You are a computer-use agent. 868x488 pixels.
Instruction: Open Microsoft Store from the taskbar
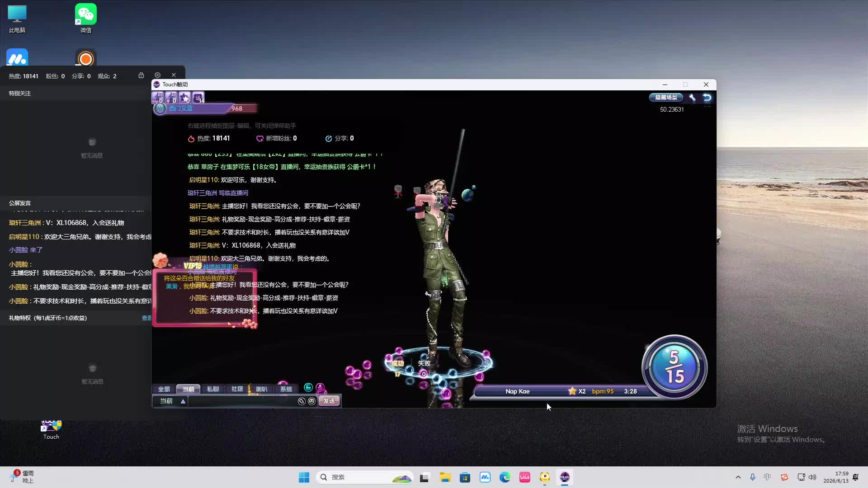(465, 477)
